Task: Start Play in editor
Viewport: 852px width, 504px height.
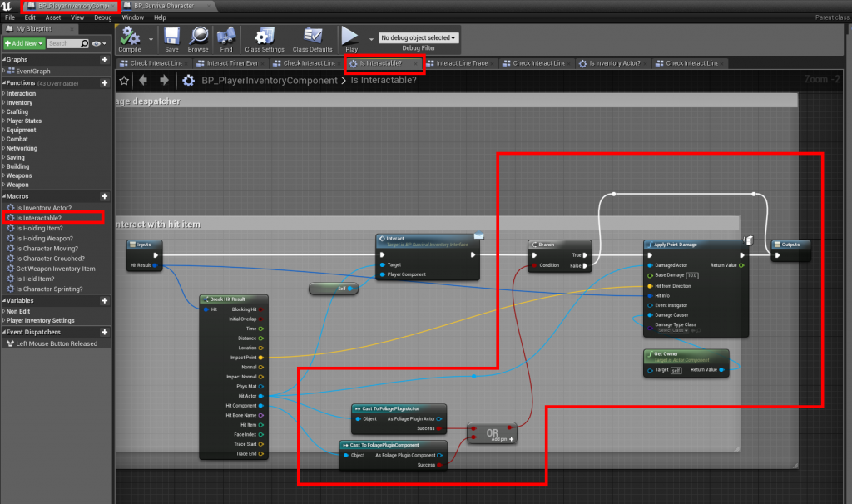Action: (350, 40)
